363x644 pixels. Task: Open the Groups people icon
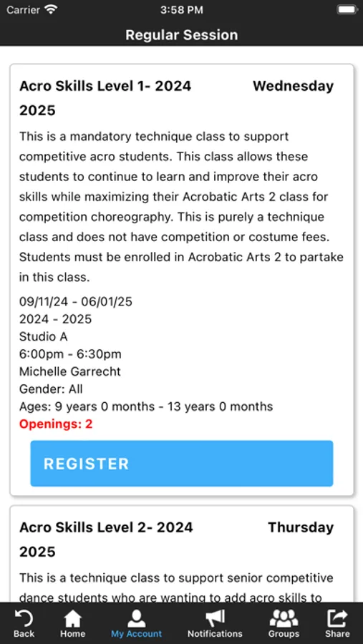click(284, 618)
